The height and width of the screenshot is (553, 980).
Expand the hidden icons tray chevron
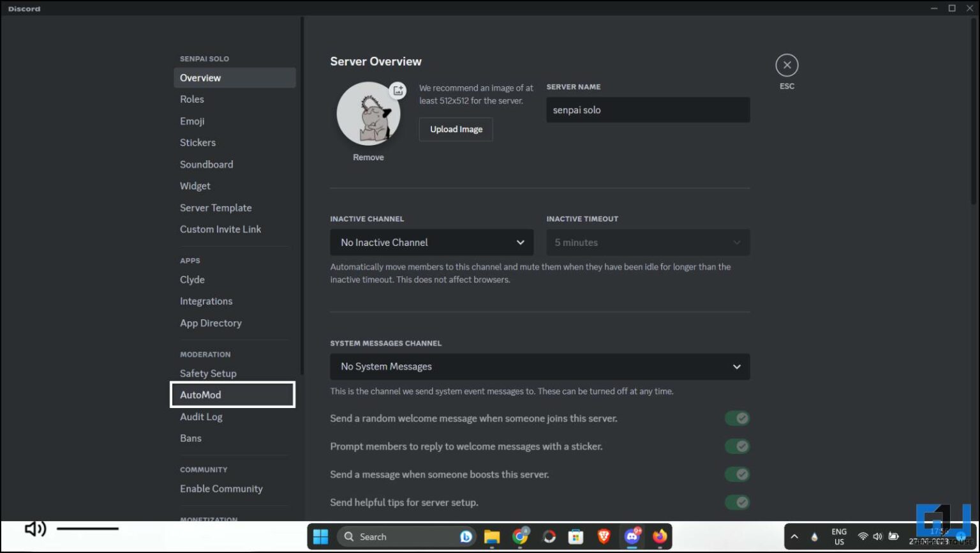coord(795,536)
